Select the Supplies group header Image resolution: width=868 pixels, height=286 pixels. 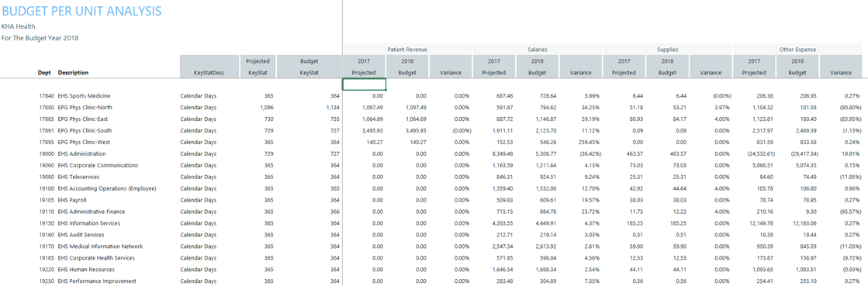[x=667, y=50]
